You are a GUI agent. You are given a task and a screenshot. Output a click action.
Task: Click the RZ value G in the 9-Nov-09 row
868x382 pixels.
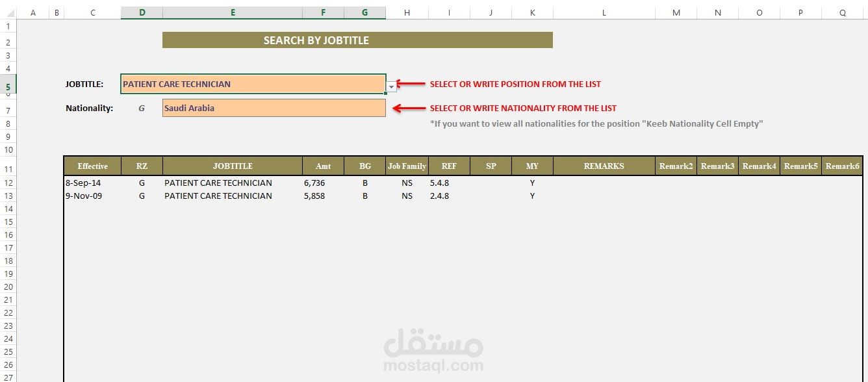coord(142,196)
